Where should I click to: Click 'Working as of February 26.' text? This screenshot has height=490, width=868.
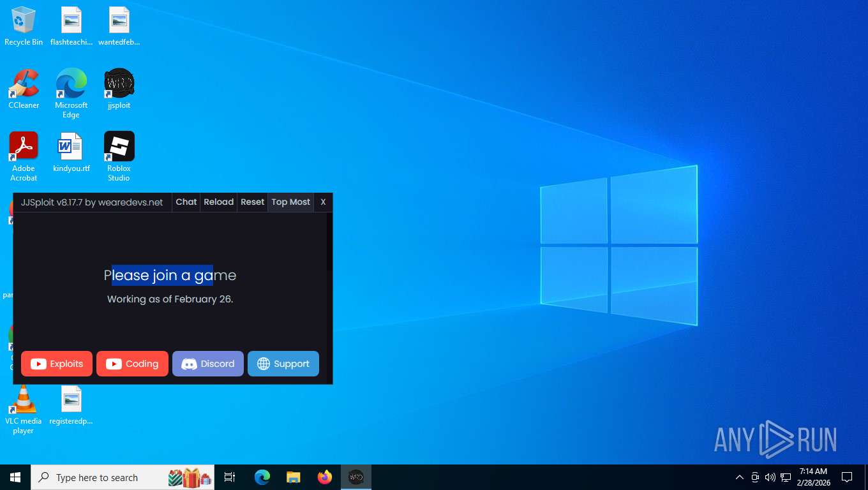pos(170,299)
